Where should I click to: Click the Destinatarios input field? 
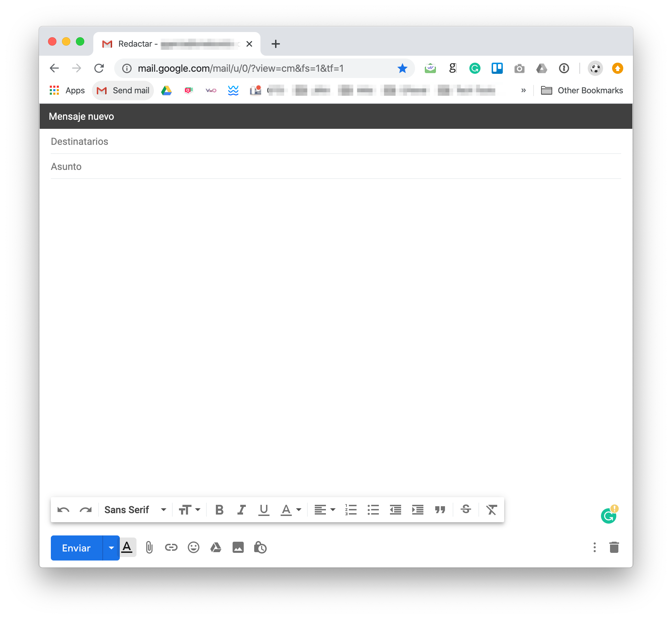point(336,142)
